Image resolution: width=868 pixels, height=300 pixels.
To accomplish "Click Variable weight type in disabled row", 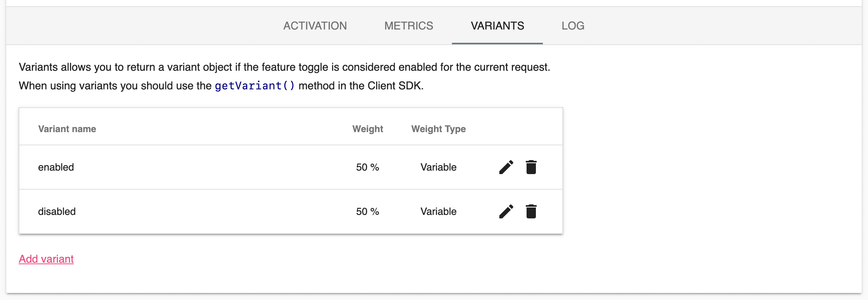I will tap(438, 211).
